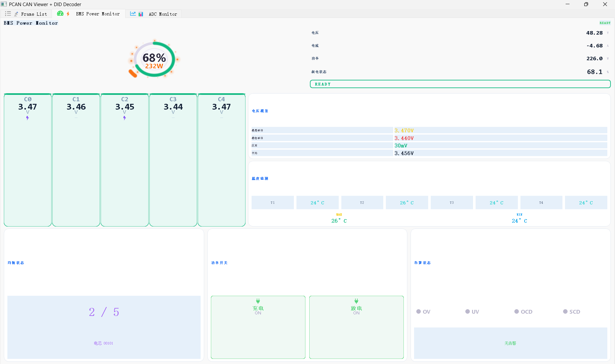Click the READY status bar field
The height and width of the screenshot is (364, 615).
[460, 84]
